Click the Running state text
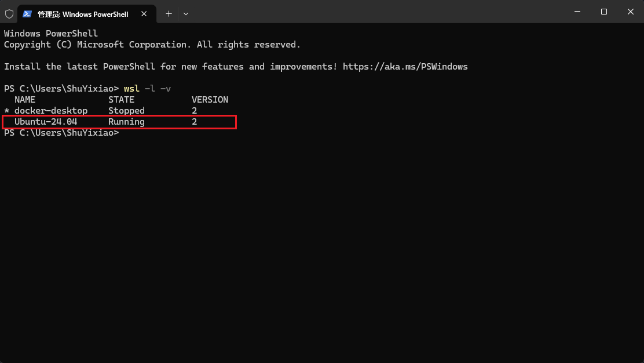The height and width of the screenshot is (363, 644). click(126, 122)
